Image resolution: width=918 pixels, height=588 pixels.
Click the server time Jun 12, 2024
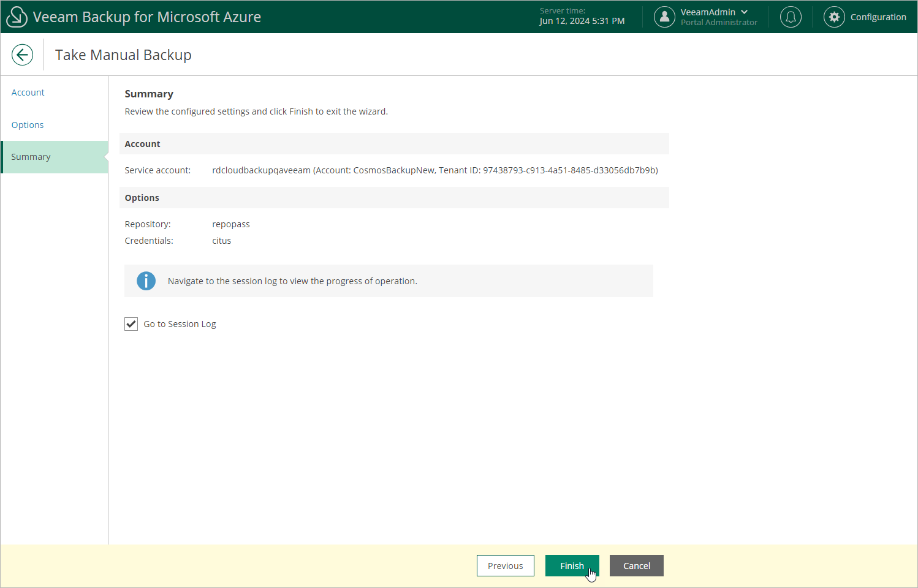pyautogui.click(x=582, y=21)
